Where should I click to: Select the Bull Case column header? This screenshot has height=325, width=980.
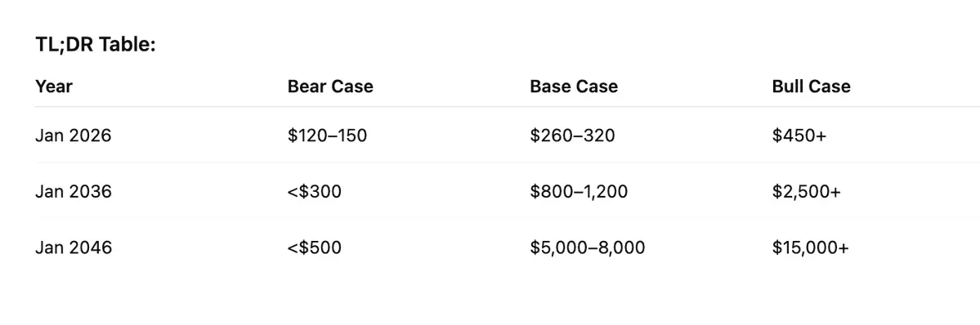point(812,87)
